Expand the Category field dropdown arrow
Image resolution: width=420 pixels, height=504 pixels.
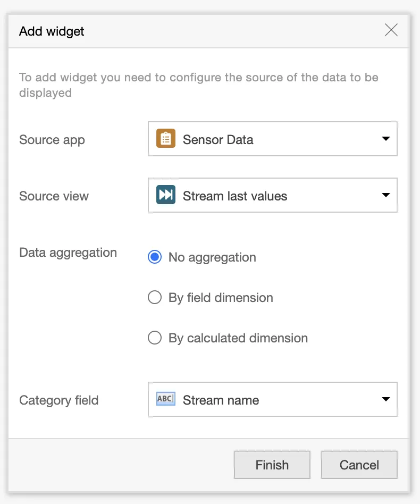click(386, 400)
